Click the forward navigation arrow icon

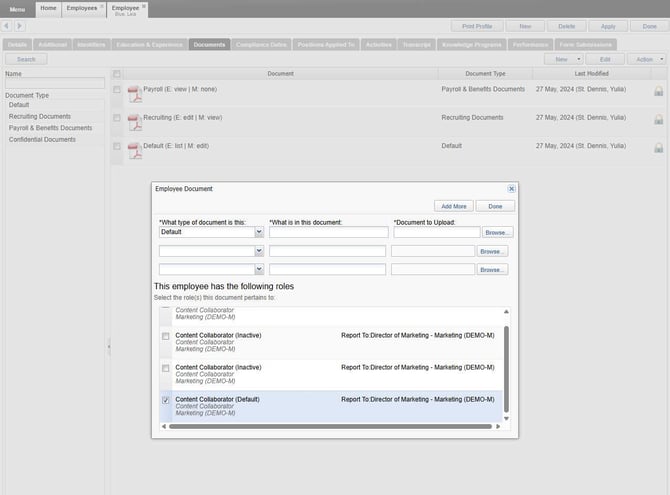point(20,25)
